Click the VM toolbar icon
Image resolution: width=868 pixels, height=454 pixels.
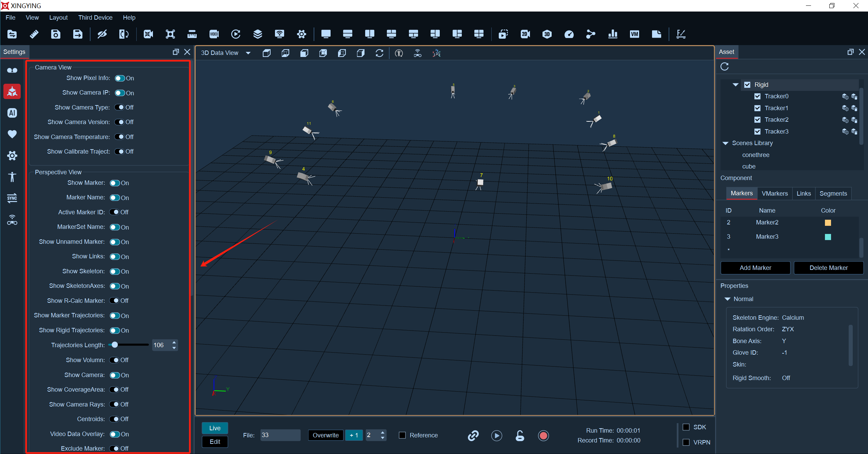(x=634, y=34)
